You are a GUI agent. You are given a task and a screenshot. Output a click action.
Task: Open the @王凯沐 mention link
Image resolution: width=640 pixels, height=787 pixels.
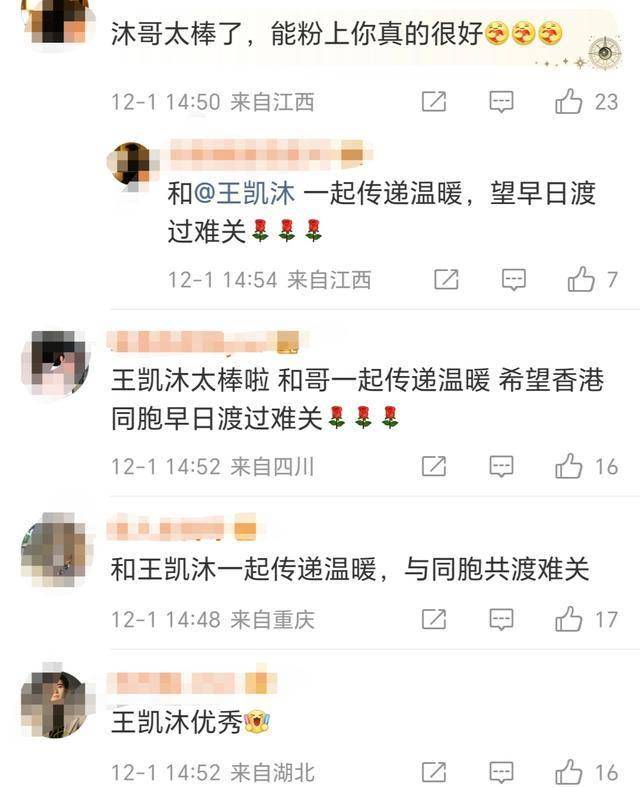click(x=244, y=194)
